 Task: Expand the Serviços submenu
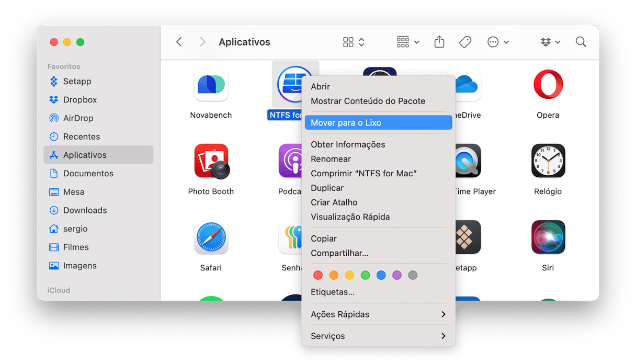coord(379,336)
